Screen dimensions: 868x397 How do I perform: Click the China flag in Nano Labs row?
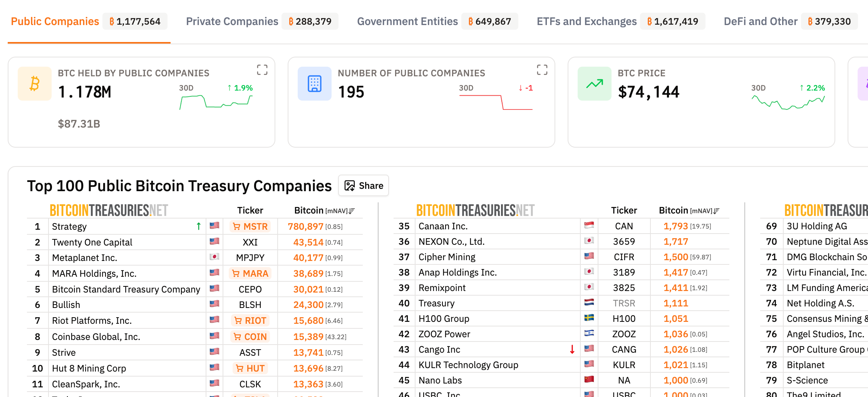tap(589, 379)
